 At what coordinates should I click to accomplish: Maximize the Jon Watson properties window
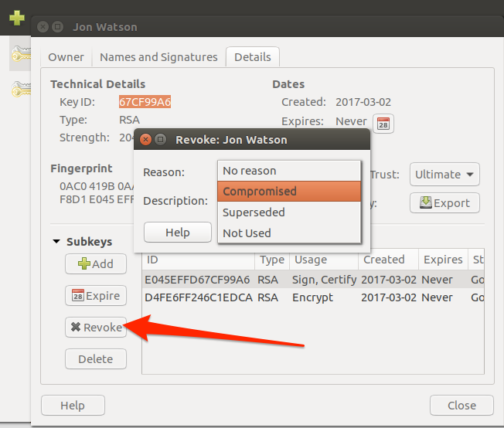57,27
